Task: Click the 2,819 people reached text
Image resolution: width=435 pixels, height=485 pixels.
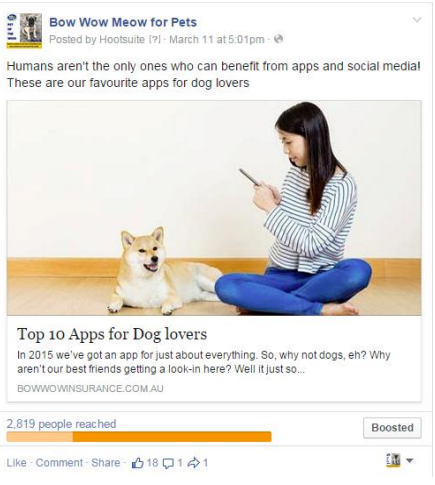Action: point(61,424)
